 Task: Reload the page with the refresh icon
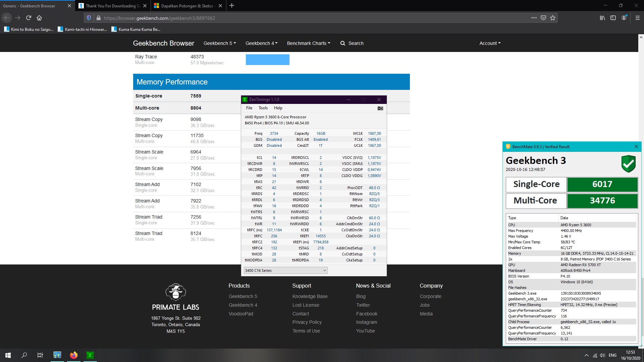click(x=29, y=18)
